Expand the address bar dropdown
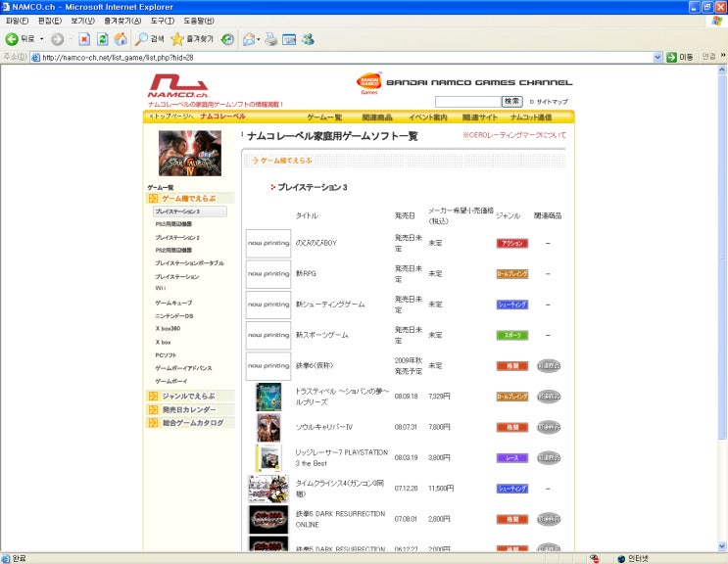The image size is (728, 564). (657, 57)
